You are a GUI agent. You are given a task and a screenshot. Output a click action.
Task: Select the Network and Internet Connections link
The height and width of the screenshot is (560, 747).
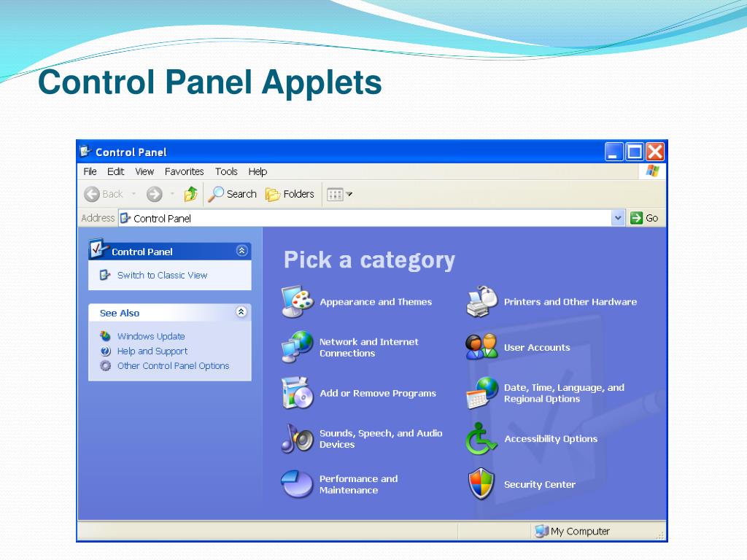[x=368, y=348]
